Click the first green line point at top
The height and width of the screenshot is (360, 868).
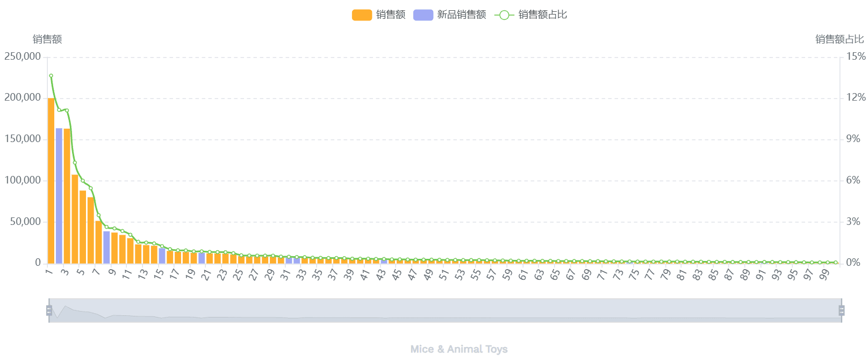(51, 76)
